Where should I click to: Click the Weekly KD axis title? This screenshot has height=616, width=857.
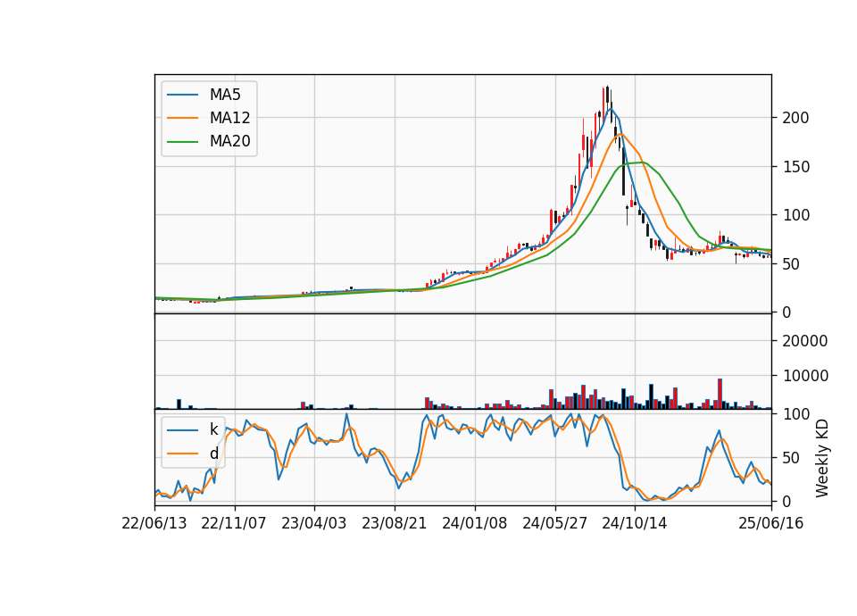point(822,458)
